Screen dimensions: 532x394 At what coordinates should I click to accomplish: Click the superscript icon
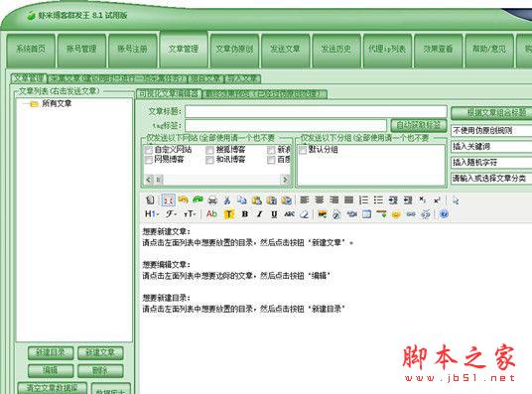438,199
